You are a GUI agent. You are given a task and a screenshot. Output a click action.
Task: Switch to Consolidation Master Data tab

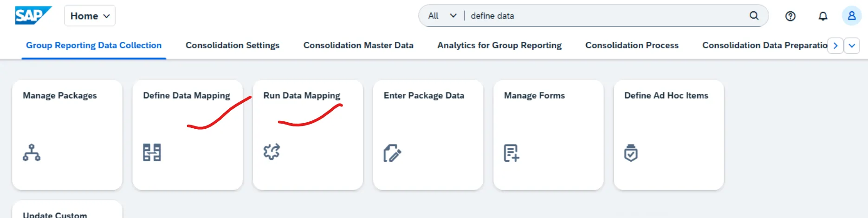358,46
